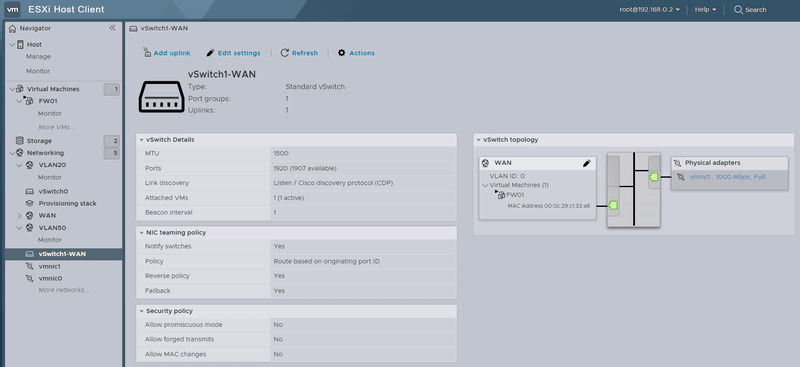Collapse the vSwitch topology section

tap(479, 140)
